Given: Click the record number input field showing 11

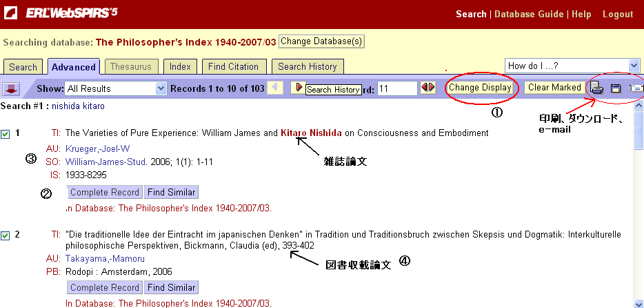Looking at the screenshot, I should [x=398, y=88].
